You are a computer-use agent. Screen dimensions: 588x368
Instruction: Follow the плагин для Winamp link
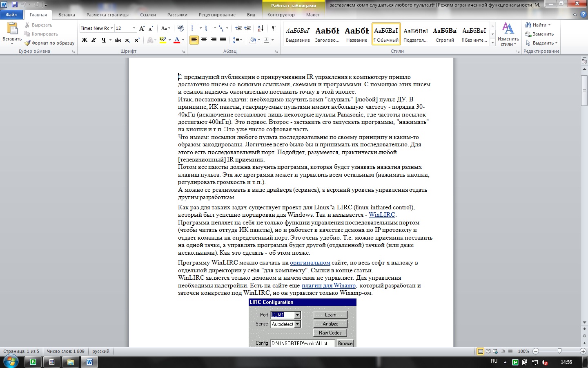[x=328, y=285]
